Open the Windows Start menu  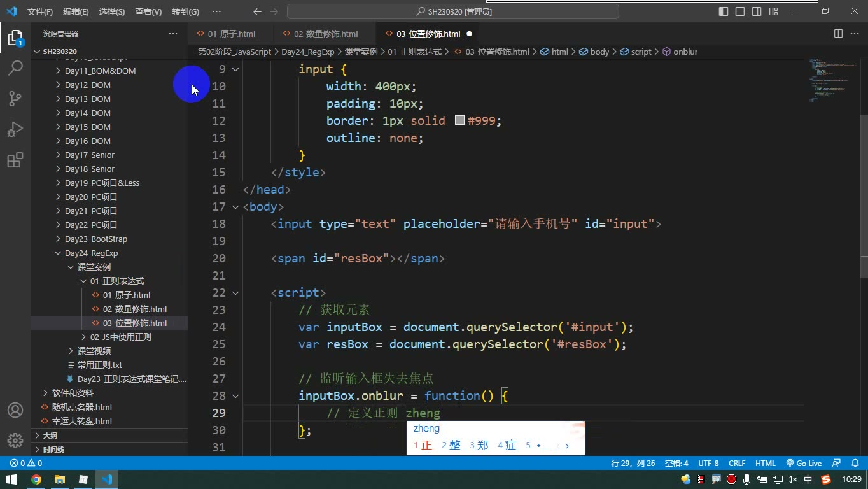[11, 479]
